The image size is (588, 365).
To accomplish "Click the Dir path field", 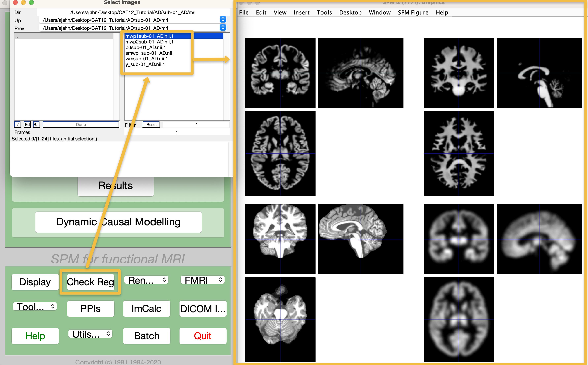I will click(x=133, y=12).
